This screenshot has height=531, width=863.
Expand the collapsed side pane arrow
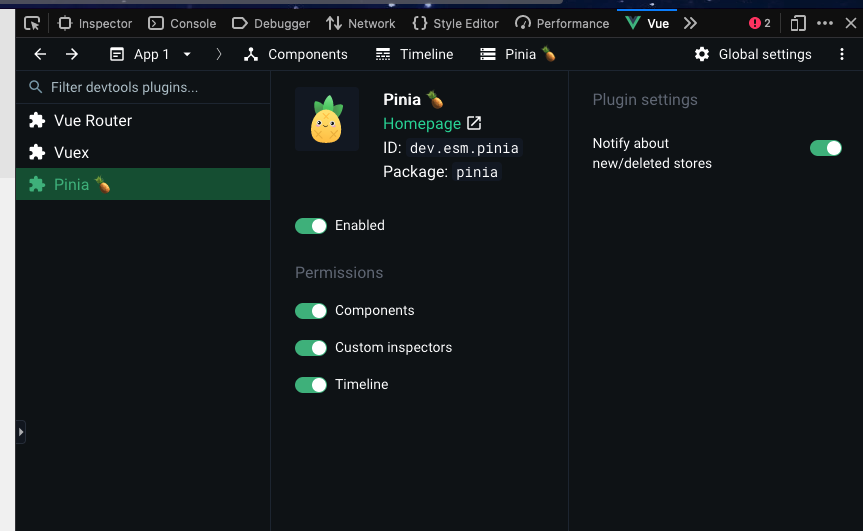coord(20,432)
